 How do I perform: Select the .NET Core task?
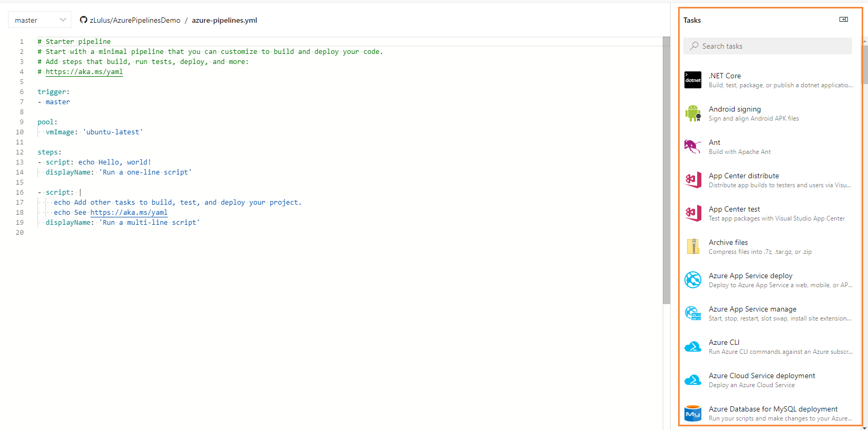(x=769, y=80)
